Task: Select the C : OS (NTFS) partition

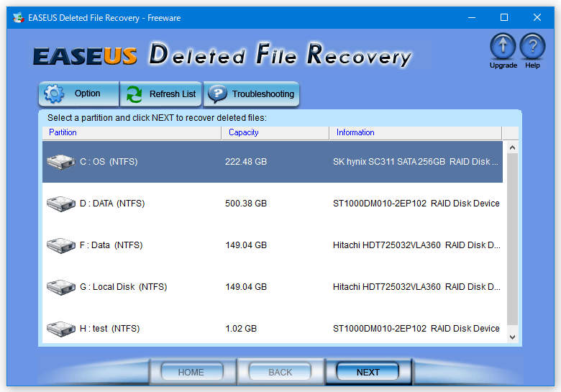Action: click(273, 162)
